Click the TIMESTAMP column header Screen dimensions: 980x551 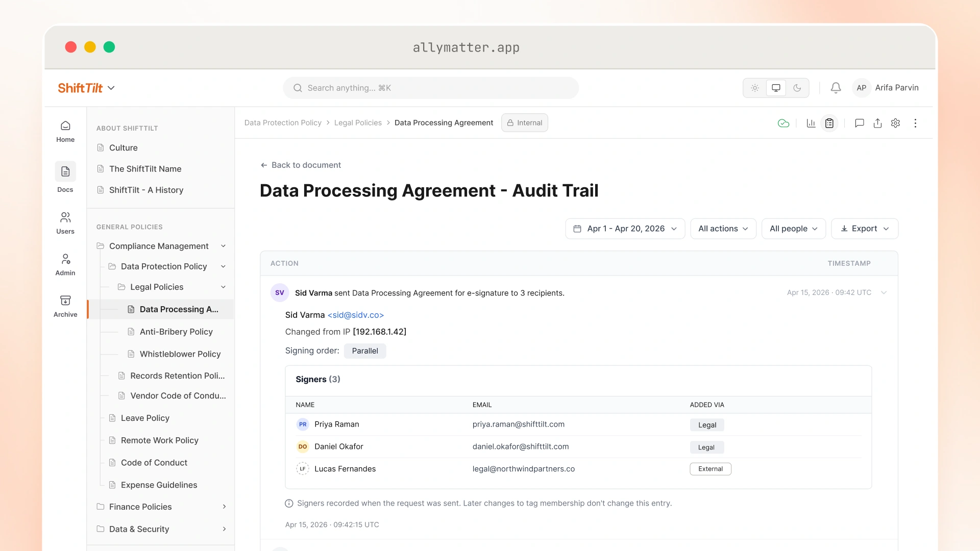pyautogui.click(x=849, y=264)
